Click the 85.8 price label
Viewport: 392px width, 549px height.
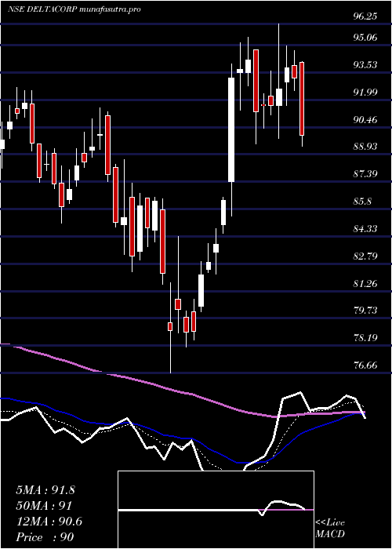362,202
